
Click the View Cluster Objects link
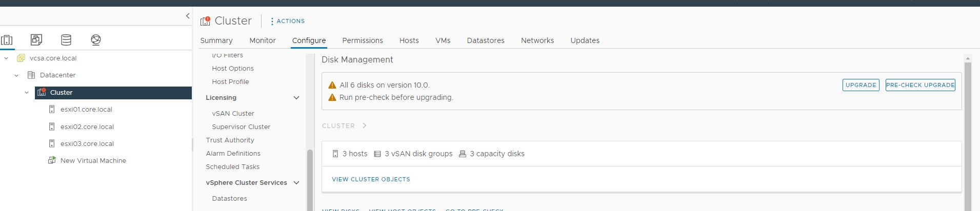tap(371, 179)
